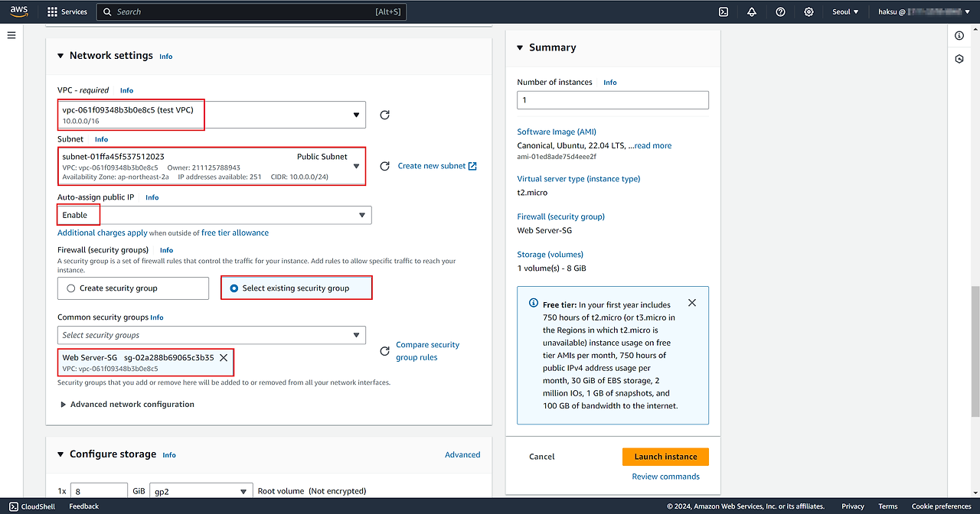
Task: Open CloudShell icon in top navigation bar
Action: coord(724,11)
